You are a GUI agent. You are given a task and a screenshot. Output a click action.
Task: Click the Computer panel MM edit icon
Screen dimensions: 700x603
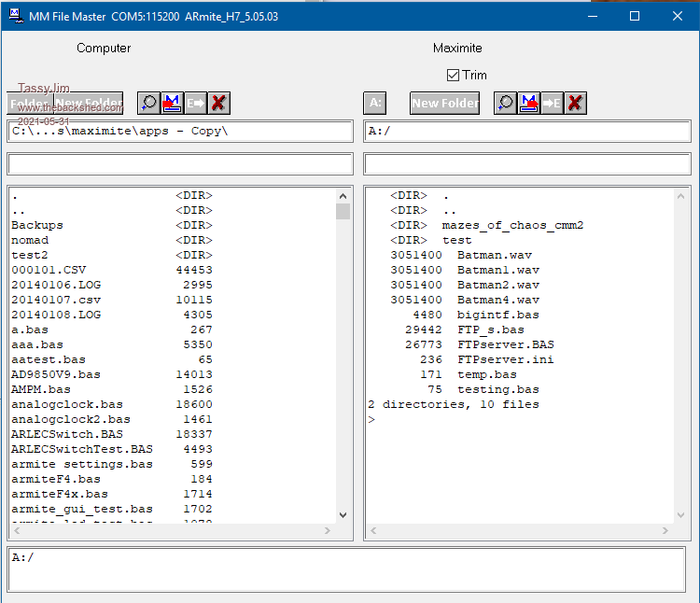172,103
